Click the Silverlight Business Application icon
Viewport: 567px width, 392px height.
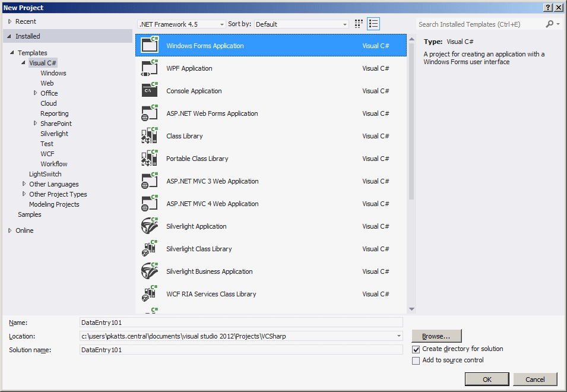(x=150, y=271)
